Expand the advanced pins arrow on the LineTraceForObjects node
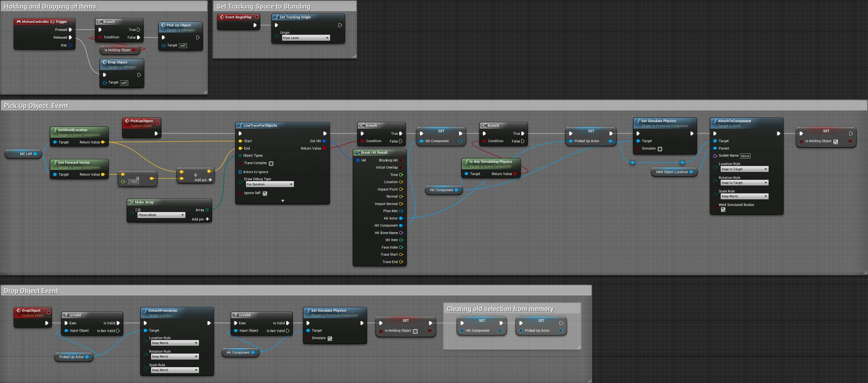Viewport: 868px width, 383px height. point(282,201)
